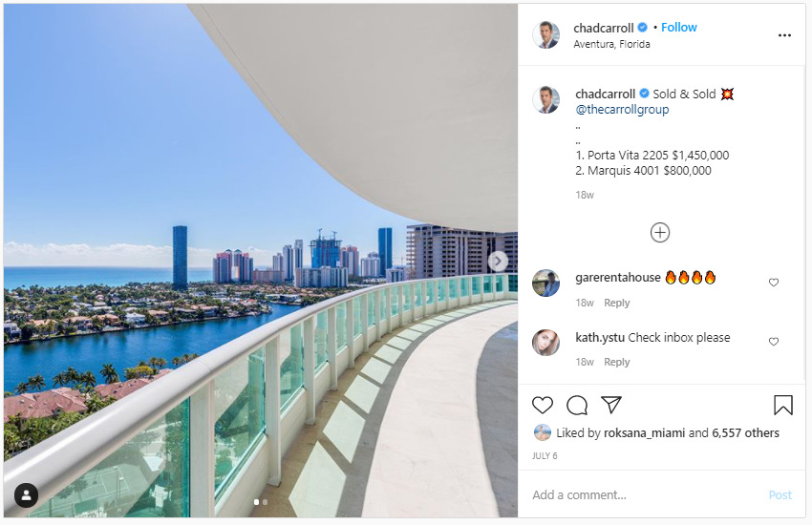
Task: Like kath.ystu's comment
Action: tap(773, 342)
